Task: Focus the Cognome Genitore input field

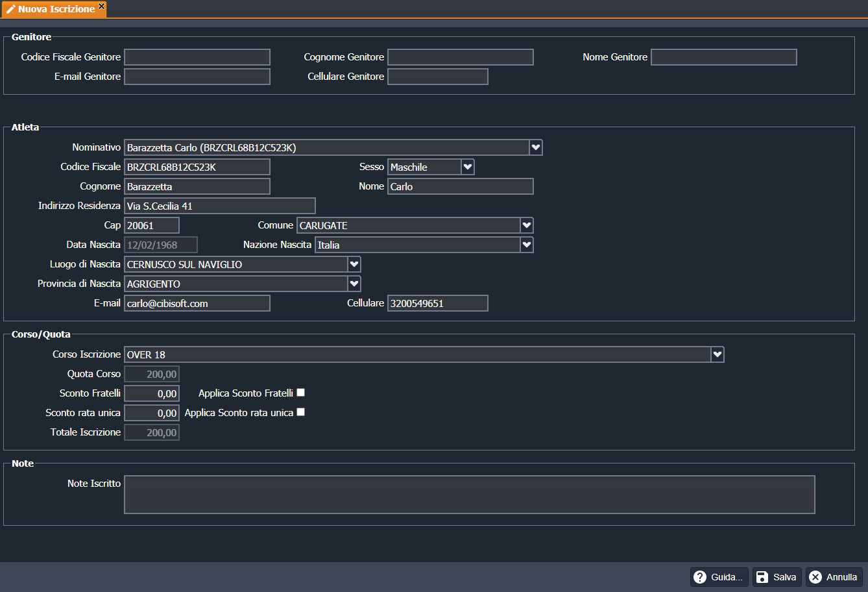Action: pos(460,57)
